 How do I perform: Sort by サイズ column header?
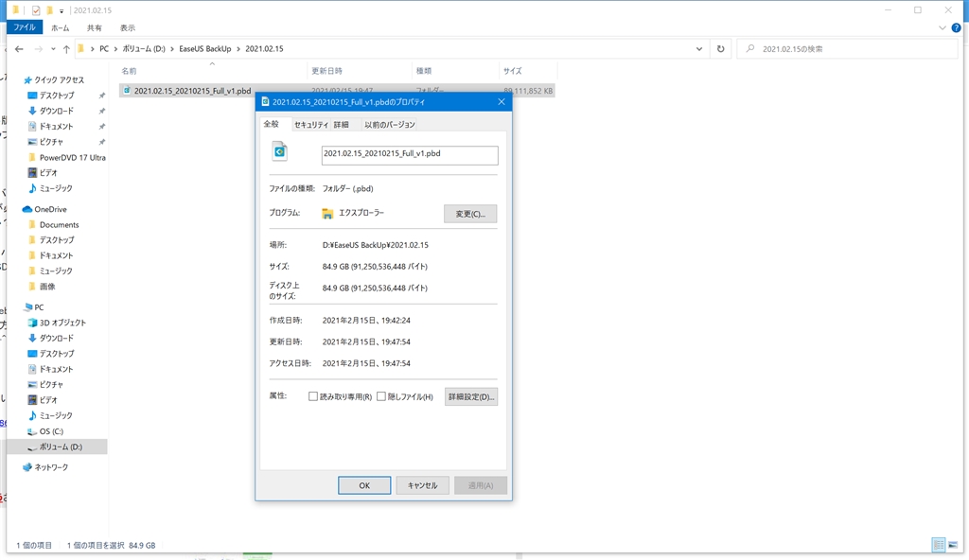pos(526,71)
